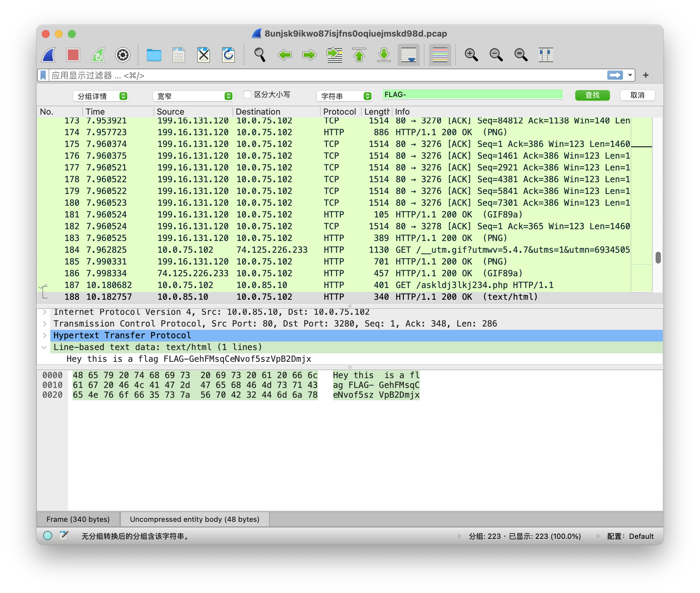Switch to Uncompressed entity body tab
Viewport: 700px width, 593px height.
point(195,519)
